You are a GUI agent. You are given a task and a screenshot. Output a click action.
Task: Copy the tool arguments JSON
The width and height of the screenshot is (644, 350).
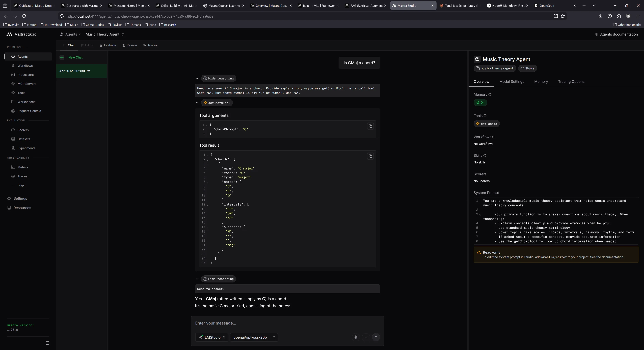pos(370,126)
